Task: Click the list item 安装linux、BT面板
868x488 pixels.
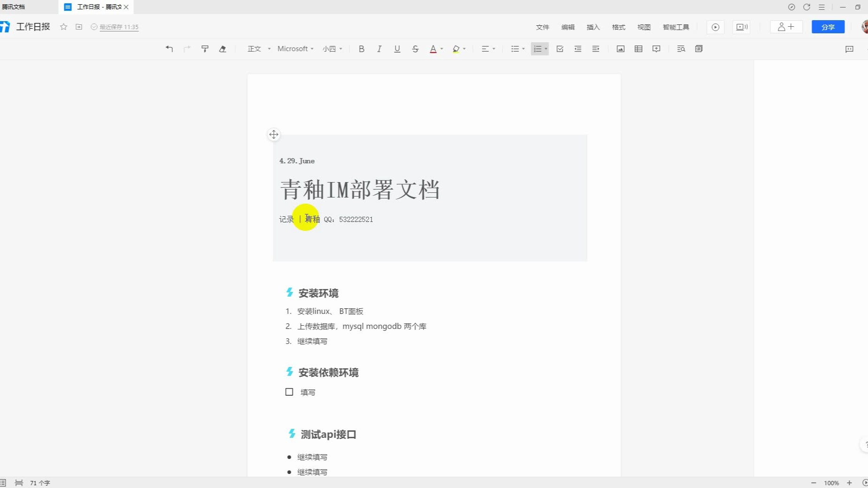Action: (330, 311)
